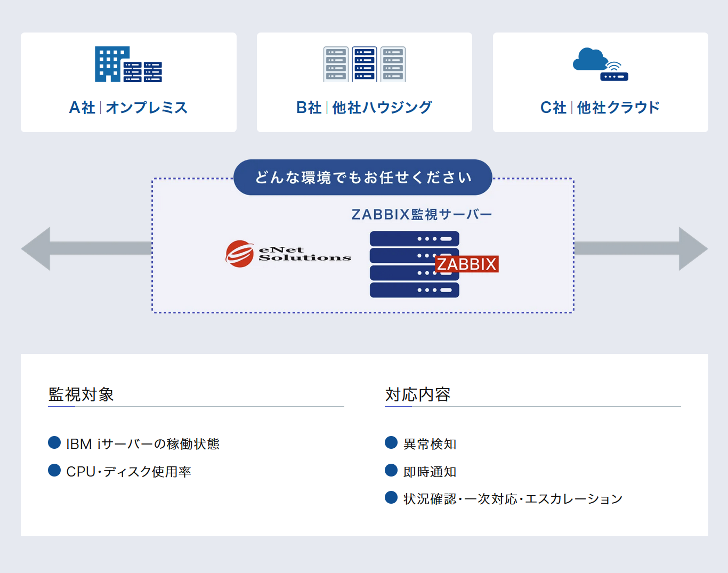Select the A社 オンプレミス label
The height and width of the screenshot is (573, 728).
[128, 108]
